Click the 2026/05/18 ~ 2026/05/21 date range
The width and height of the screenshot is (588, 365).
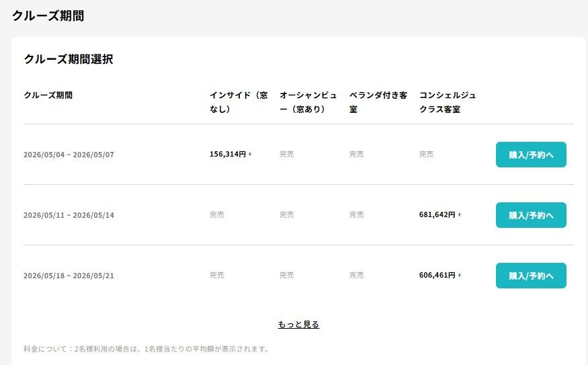point(69,276)
